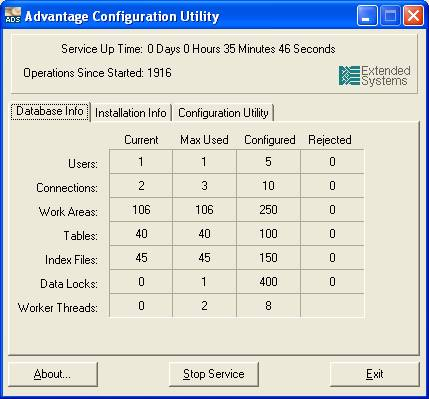Open the About dialog
This screenshot has height=399, width=429.
(x=53, y=374)
